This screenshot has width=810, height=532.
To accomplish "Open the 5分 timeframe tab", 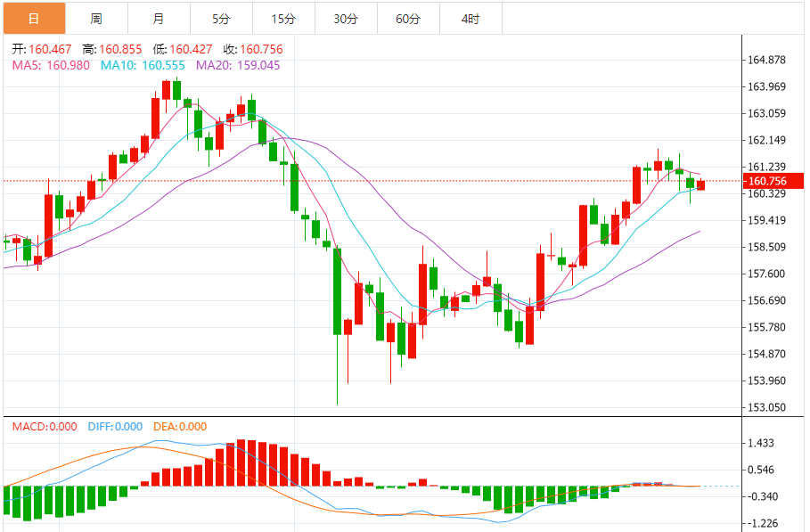I will (222, 19).
